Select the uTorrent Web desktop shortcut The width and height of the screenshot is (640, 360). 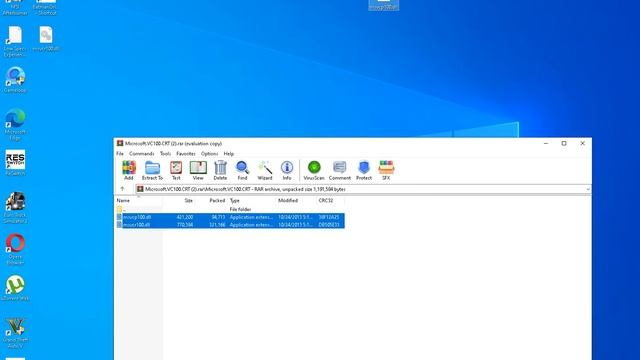tap(15, 288)
